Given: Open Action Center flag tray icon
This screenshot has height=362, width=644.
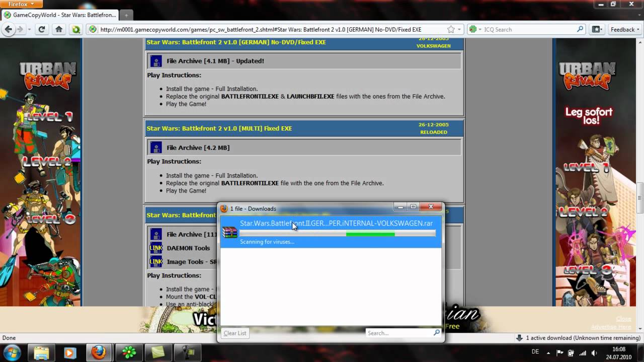Looking at the screenshot, I should 560,352.
